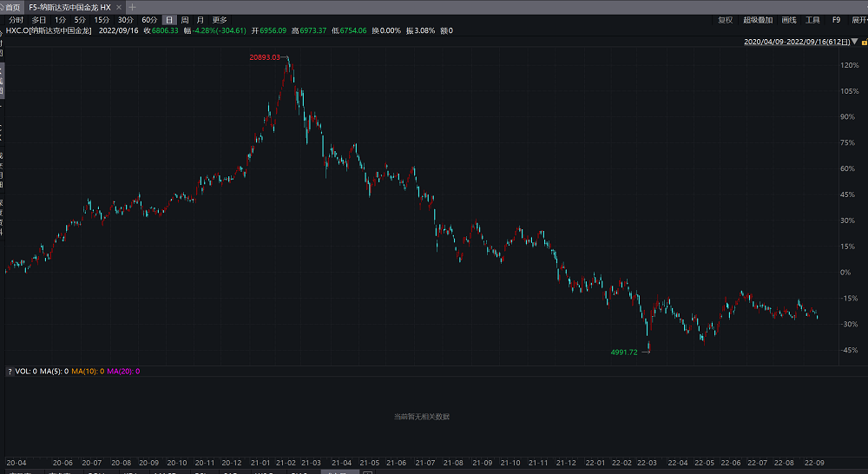Click the MA(5): 0 label
Screen dimensions: 868x474
54,372
